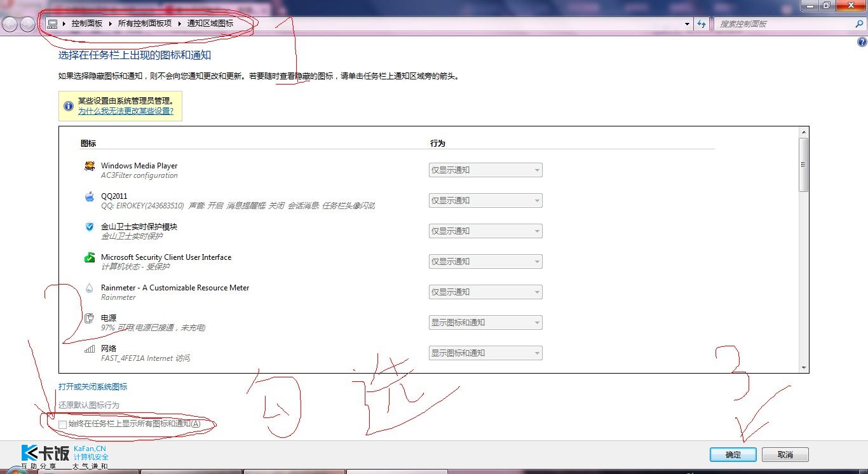This screenshot has height=474, width=868.
Task: Open behavior dropdown for 金山卫士实时保护模块
Action: click(x=485, y=231)
